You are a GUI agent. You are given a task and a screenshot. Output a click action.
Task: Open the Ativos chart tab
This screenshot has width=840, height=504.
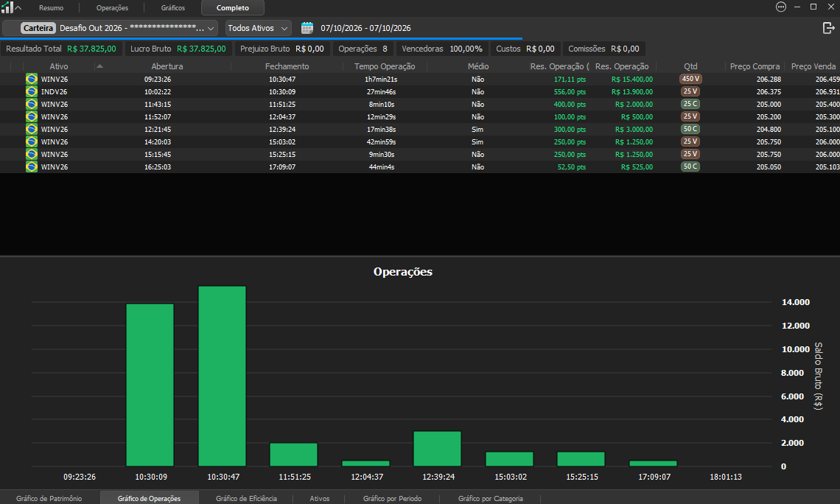tap(319, 498)
